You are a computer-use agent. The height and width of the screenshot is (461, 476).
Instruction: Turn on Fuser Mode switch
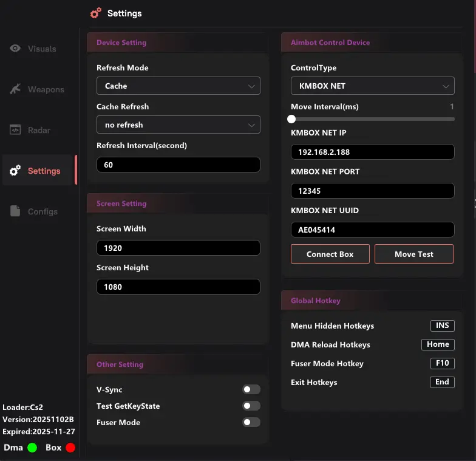tap(251, 422)
